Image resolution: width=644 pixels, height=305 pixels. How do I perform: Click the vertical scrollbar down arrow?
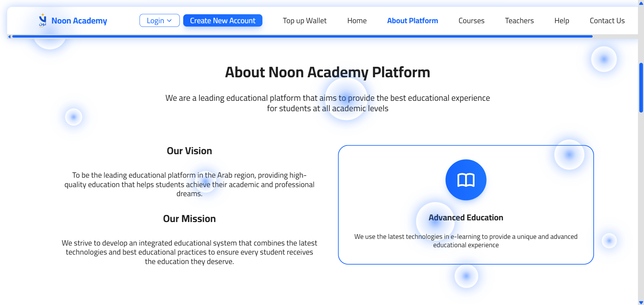(641, 302)
